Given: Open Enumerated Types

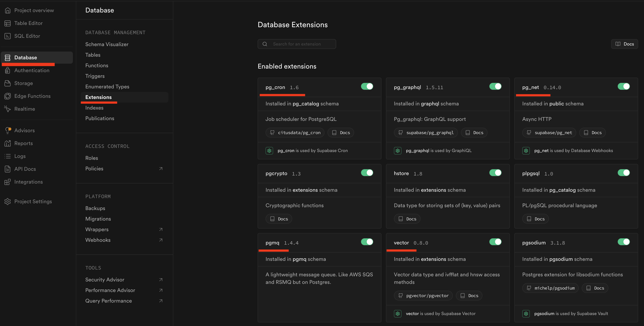Looking at the screenshot, I should pyautogui.click(x=107, y=87).
